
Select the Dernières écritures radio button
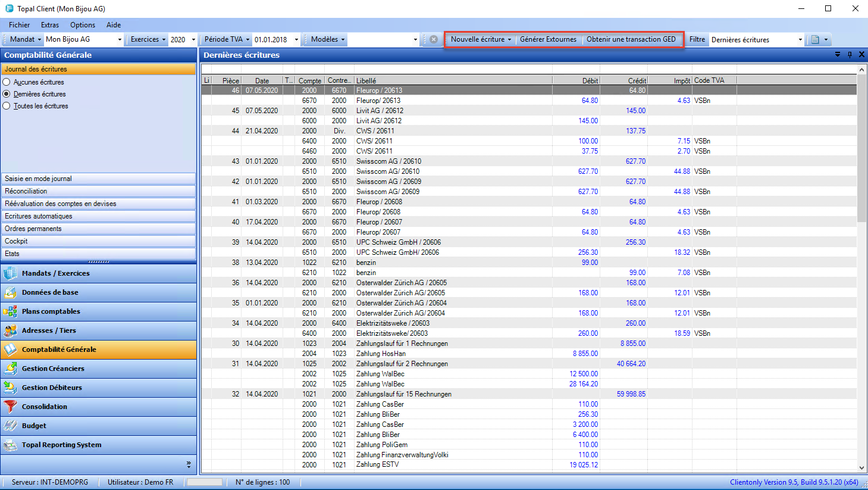[x=7, y=94]
